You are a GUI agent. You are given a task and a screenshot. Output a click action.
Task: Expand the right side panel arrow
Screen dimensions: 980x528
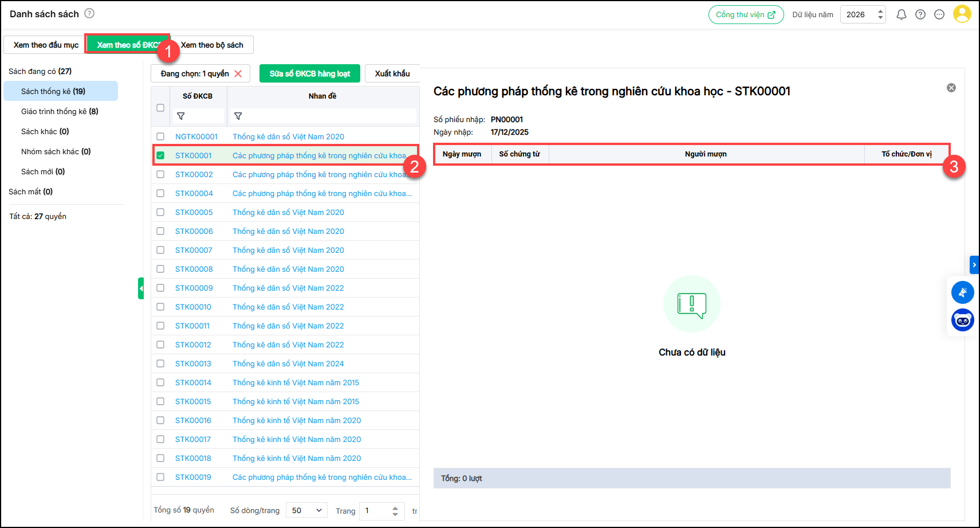point(974,265)
